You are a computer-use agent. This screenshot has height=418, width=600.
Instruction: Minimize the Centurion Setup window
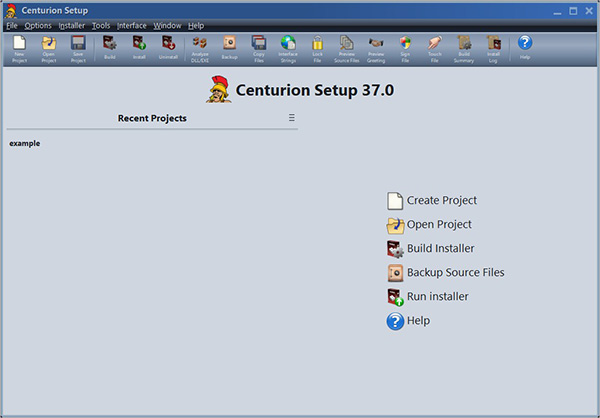(557, 11)
